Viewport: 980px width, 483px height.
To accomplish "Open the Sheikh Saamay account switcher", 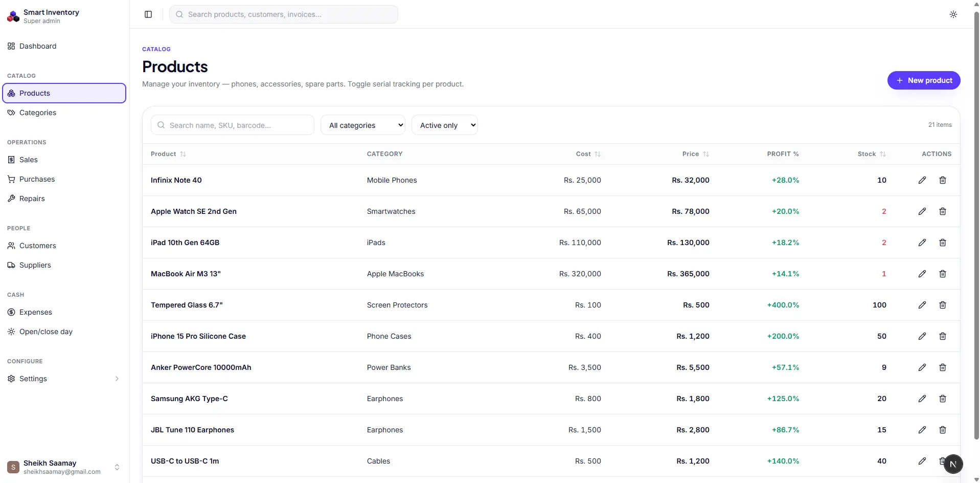I will pos(64,467).
